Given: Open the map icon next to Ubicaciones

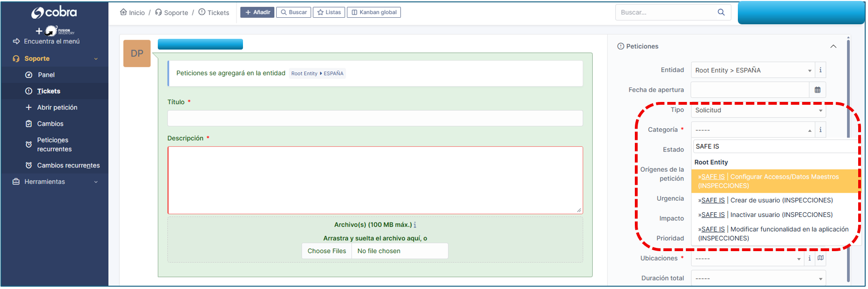Looking at the screenshot, I should coord(821,258).
